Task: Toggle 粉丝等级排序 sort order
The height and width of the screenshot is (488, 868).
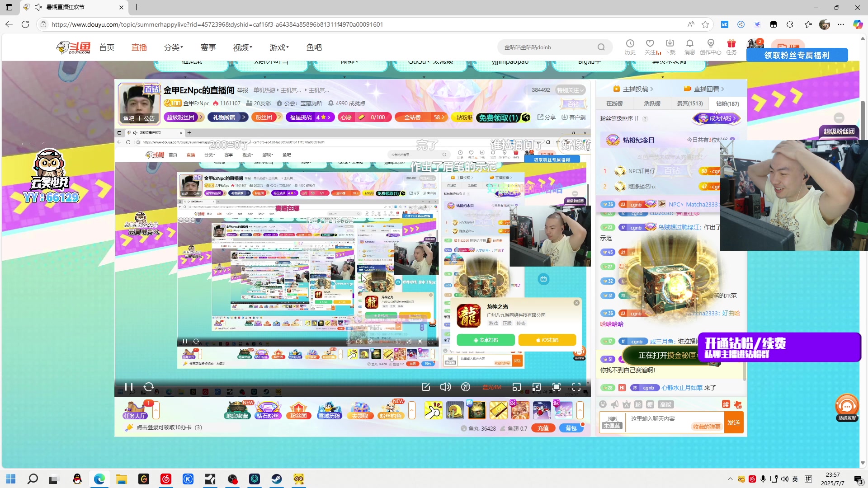Action: [x=619, y=119]
